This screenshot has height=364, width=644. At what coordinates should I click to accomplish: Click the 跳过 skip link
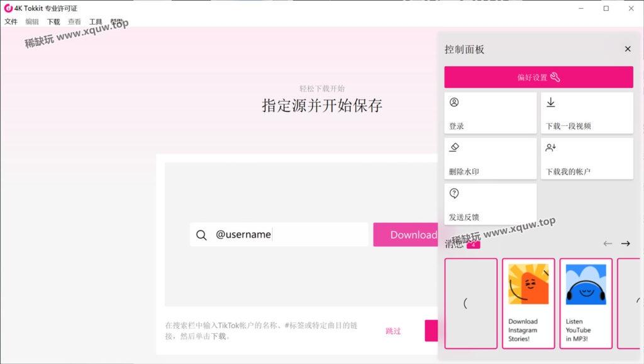pos(393,331)
